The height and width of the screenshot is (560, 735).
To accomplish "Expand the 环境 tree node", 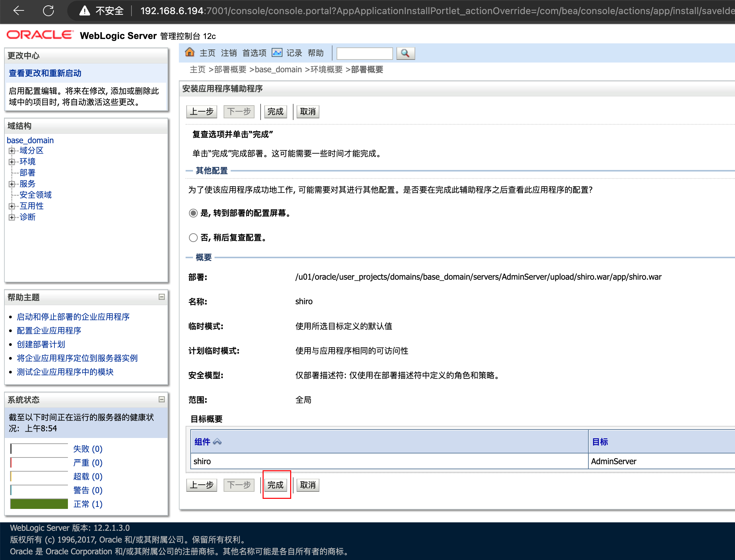I will click(x=12, y=162).
